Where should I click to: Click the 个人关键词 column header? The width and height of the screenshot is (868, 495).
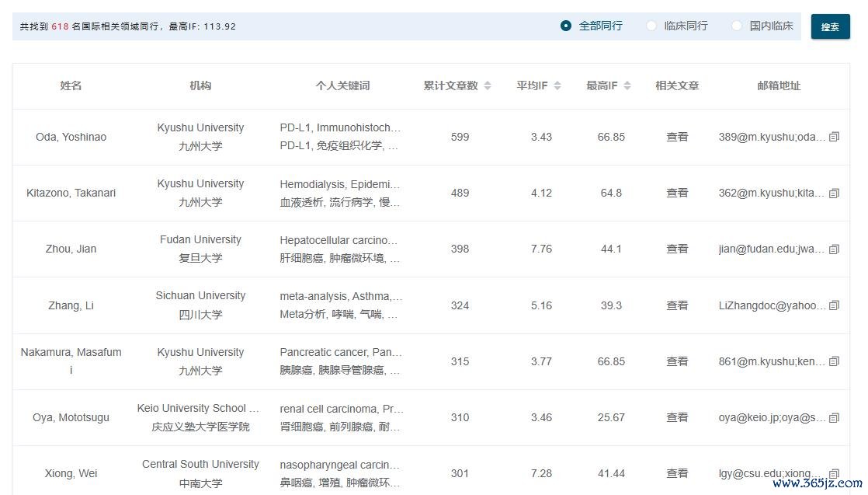point(342,86)
